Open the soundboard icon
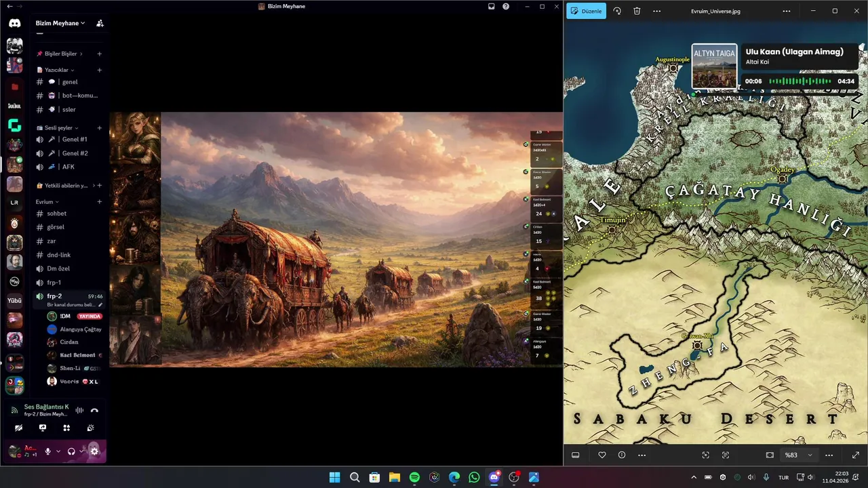 90,428
